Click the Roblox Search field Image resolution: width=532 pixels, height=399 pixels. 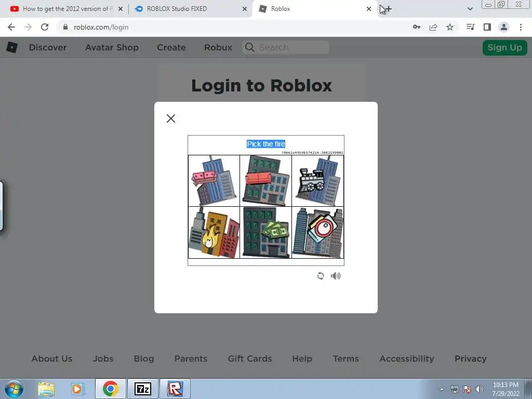(x=286, y=47)
